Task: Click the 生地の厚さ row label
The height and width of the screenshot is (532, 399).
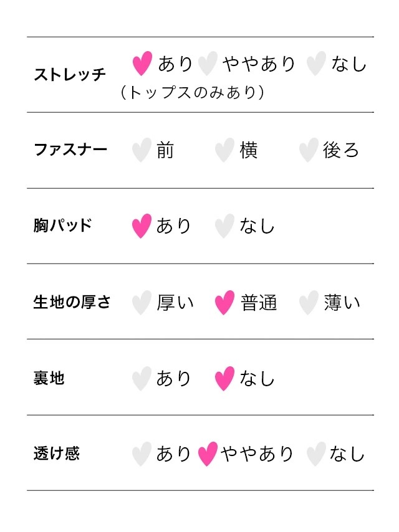Action: tap(72, 303)
